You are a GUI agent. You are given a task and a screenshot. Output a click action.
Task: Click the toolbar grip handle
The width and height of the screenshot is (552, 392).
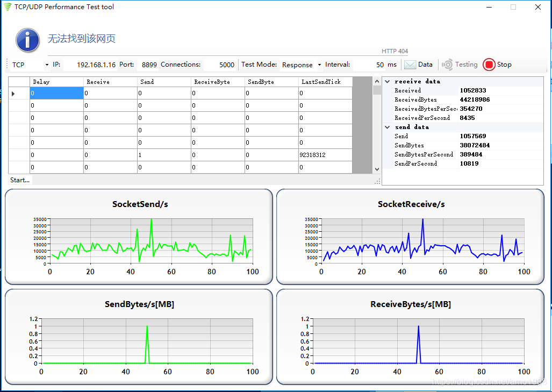[8, 65]
